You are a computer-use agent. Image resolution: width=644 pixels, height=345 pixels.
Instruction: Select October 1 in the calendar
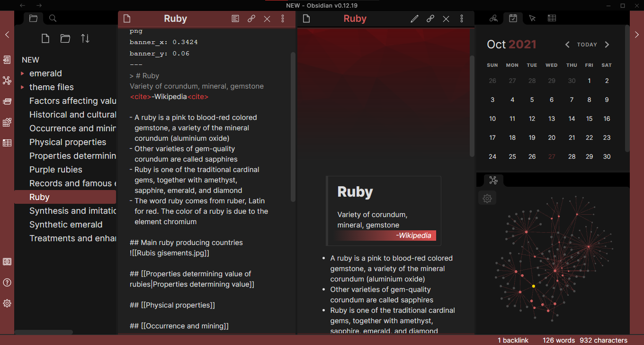click(589, 81)
